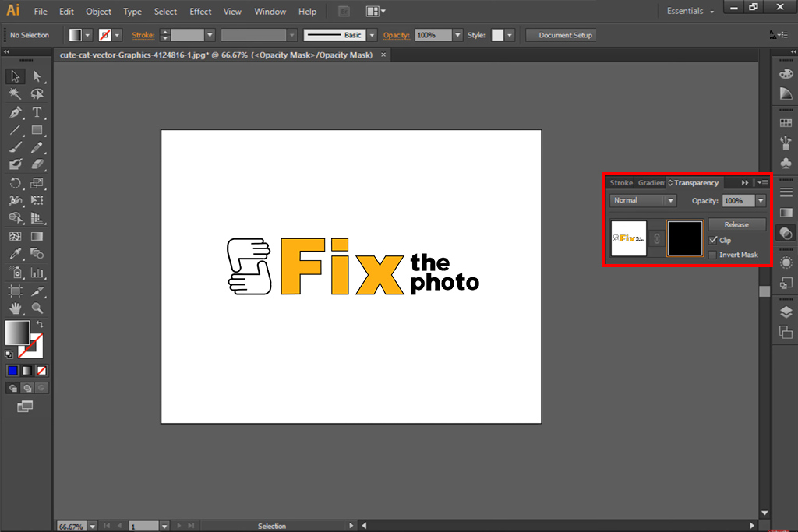Select the Direct Selection tool
This screenshot has height=532, width=798.
(37, 76)
